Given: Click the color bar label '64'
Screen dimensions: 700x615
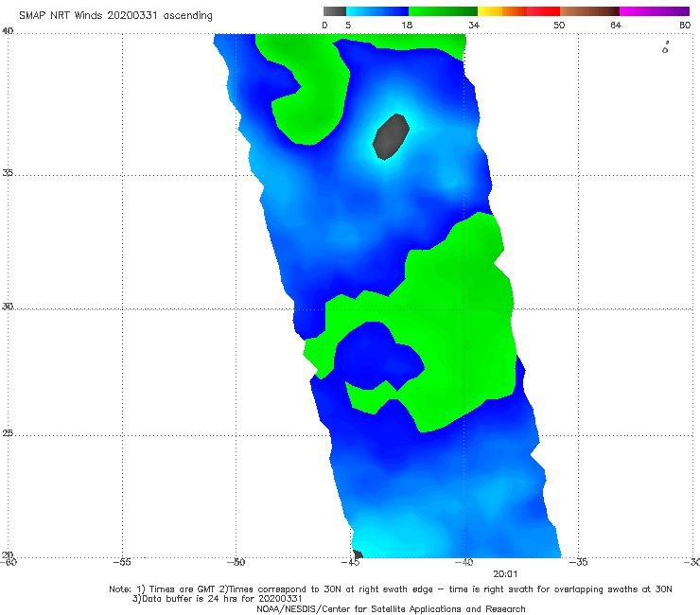Looking at the screenshot, I should [616, 25].
